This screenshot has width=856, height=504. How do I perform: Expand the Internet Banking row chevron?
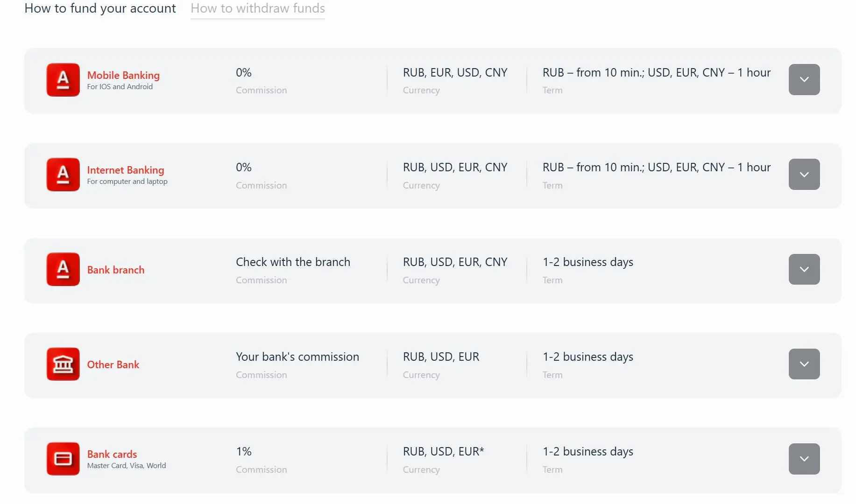click(804, 174)
